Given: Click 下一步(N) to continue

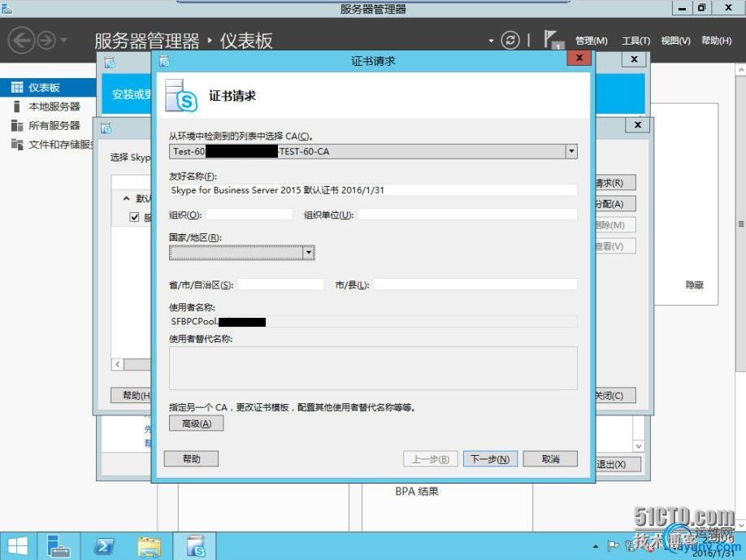Looking at the screenshot, I should coord(490,459).
